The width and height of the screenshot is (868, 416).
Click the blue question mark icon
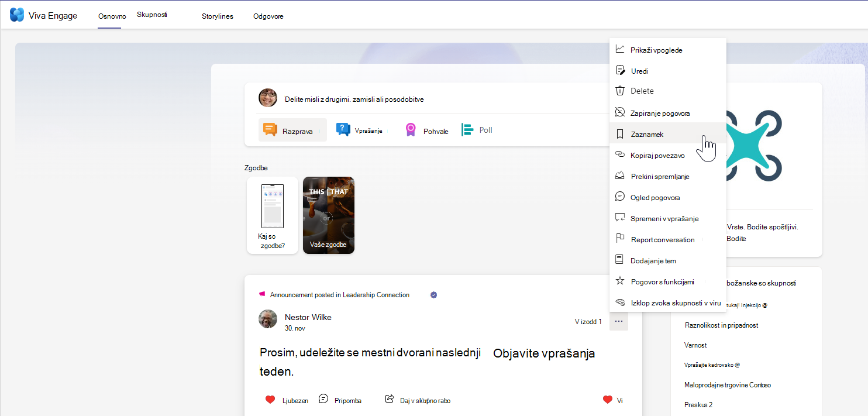[x=343, y=129]
